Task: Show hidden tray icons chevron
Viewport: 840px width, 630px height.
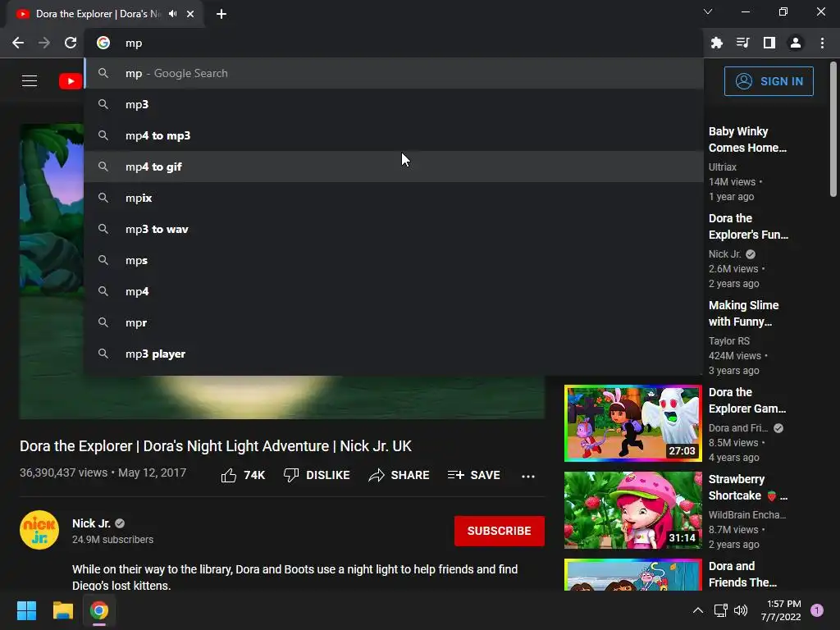Action: click(x=697, y=610)
